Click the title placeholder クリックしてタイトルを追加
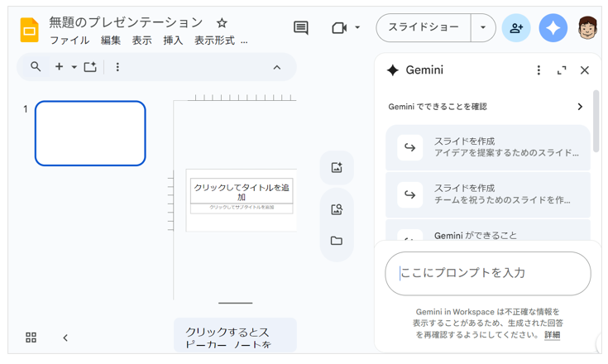This screenshot has height=364, width=608. [x=242, y=191]
